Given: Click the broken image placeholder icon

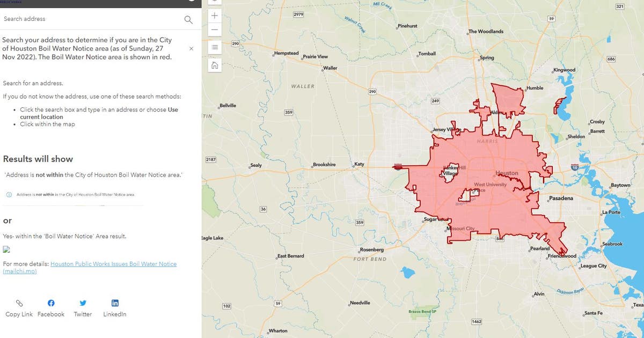Looking at the screenshot, I should coord(6,249).
